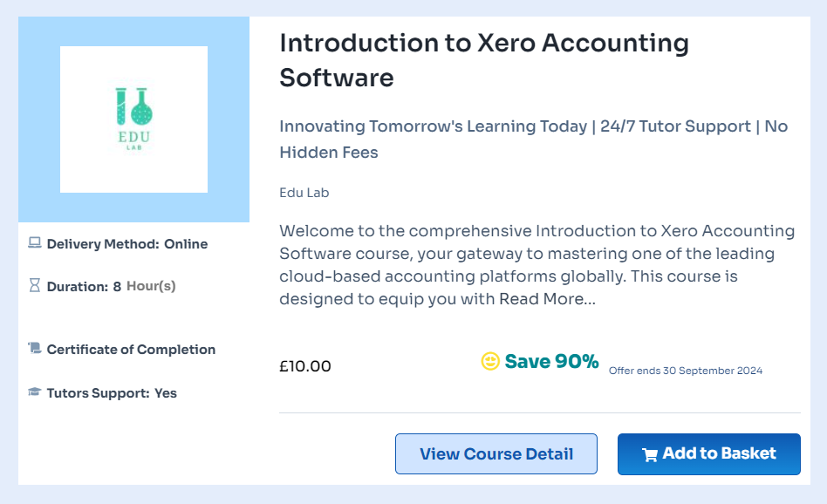Click the Duration: 8 Hour(s) label
Viewport: 827px width, 504px height.
[111, 286]
